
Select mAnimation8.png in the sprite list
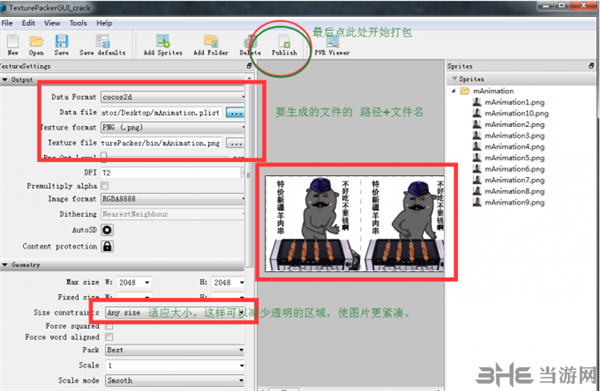point(514,191)
